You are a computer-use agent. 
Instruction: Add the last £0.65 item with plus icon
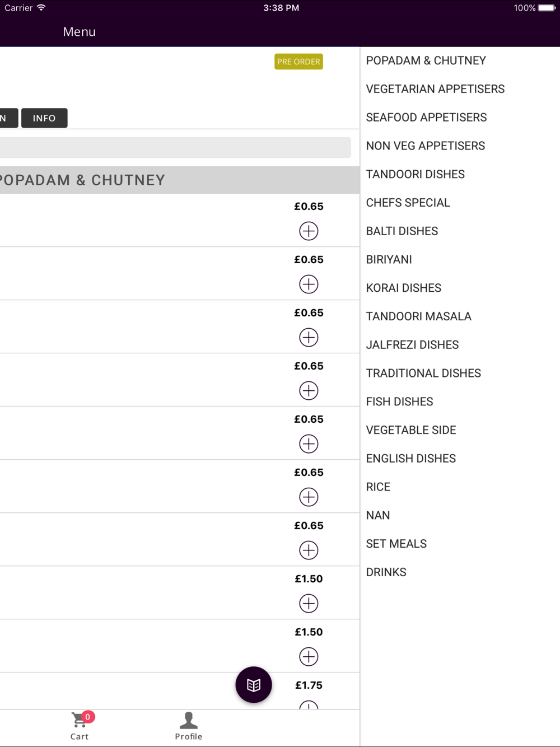pos(309,550)
